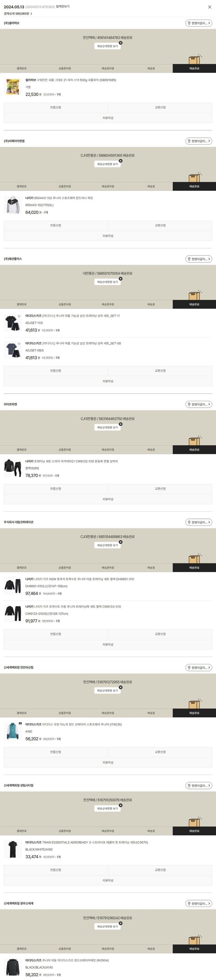Select 배송완료 tab under 씨제이이엔엠 shipment
216x980 pixels.
[x=194, y=186]
